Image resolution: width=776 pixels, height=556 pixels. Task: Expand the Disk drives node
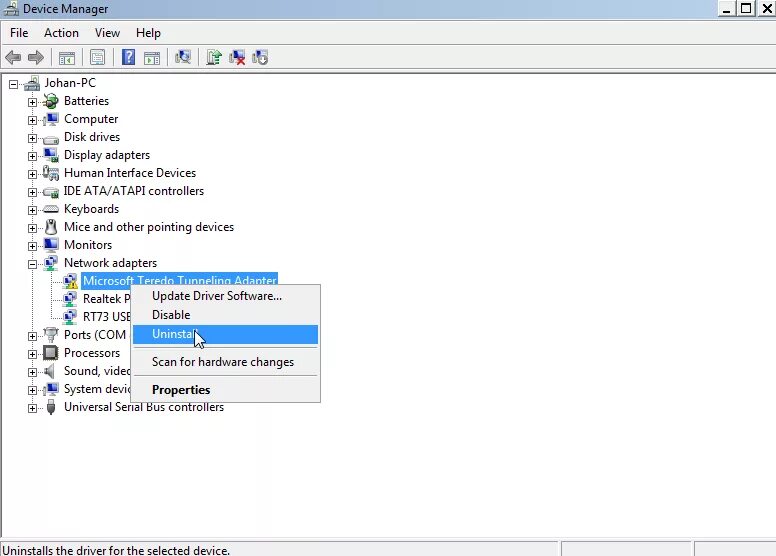tap(32, 138)
